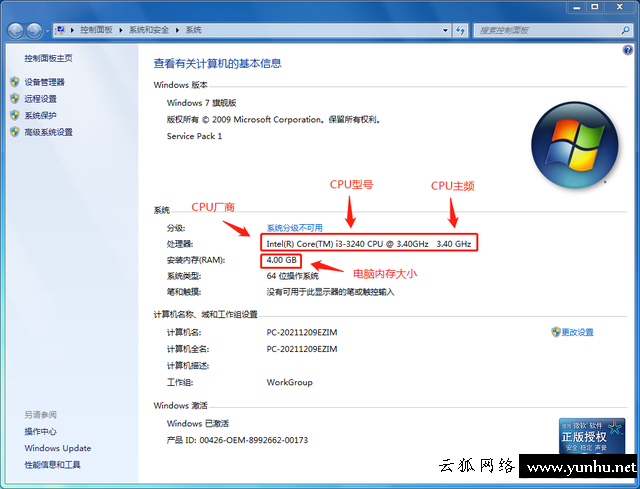Image resolution: width=640 pixels, height=489 pixels.
Task: Expand the arrow after 控制面板 breadcrumb
Action: (x=121, y=30)
